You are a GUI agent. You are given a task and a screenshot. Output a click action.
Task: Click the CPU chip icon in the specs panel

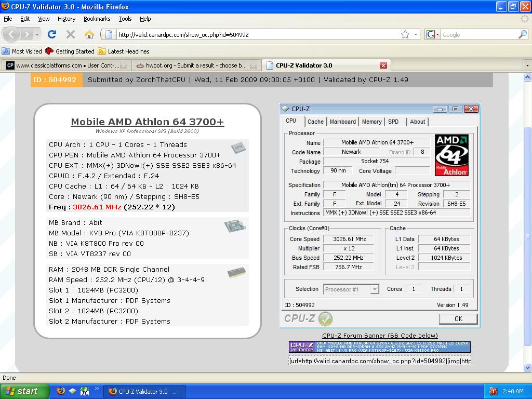coord(238,147)
